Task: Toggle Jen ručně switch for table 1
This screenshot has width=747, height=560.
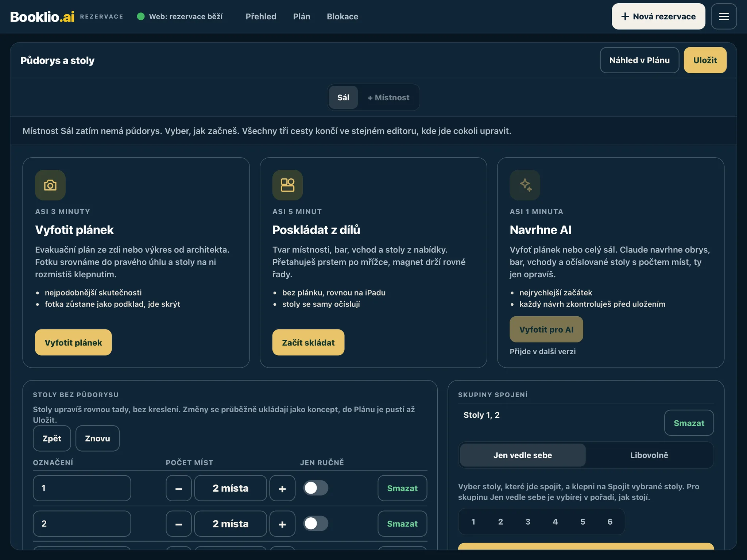Action: point(316,488)
